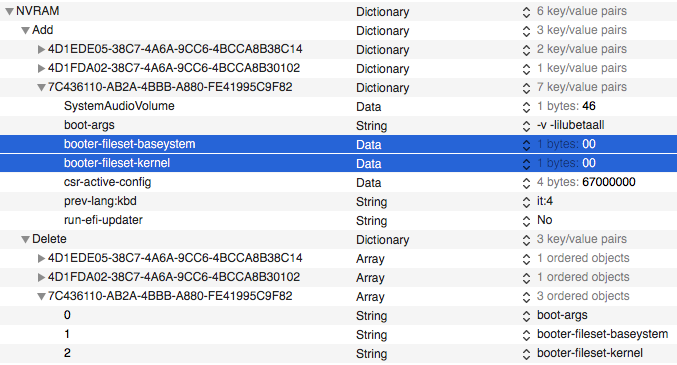Open type stepper for Delete item 0
677x365 pixels.
(x=526, y=316)
